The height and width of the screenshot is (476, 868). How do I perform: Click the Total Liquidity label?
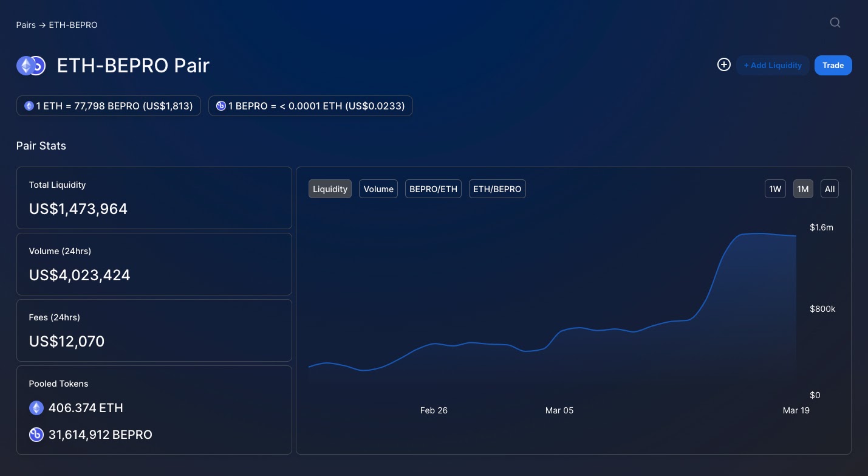click(58, 185)
